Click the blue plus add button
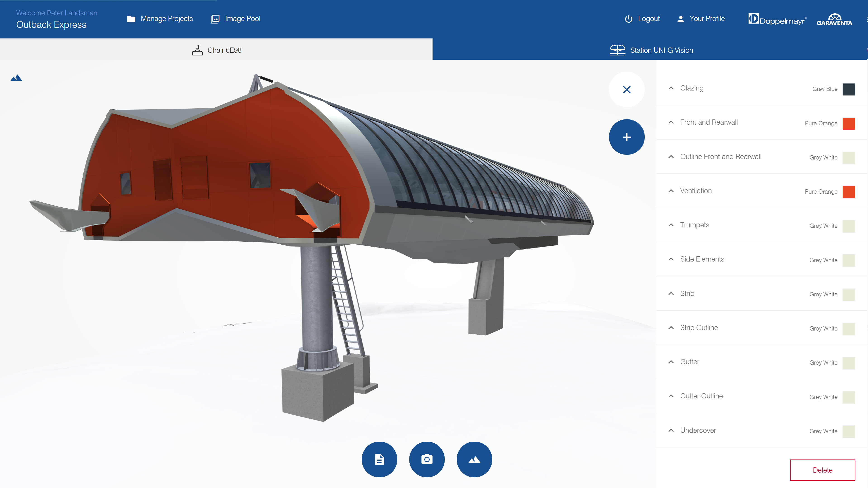The width and height of the screenshot is (868, 488). pyautogui.click(x=626, y=137)
